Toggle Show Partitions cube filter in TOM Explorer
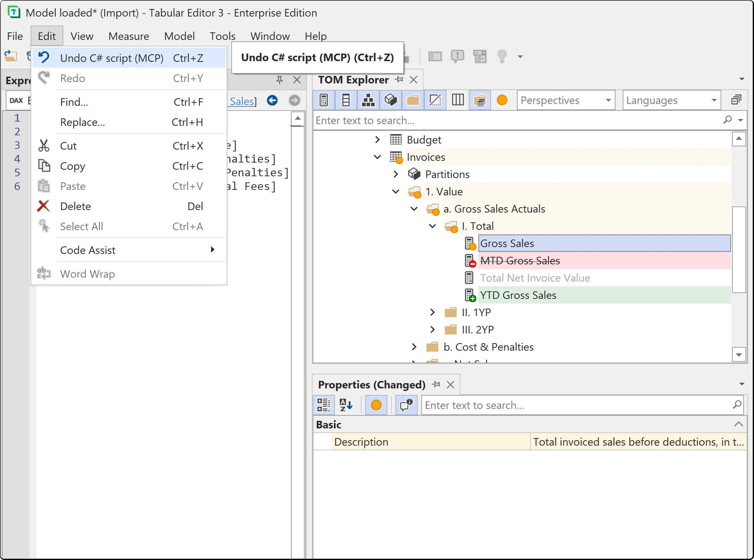 click(391, 100)
